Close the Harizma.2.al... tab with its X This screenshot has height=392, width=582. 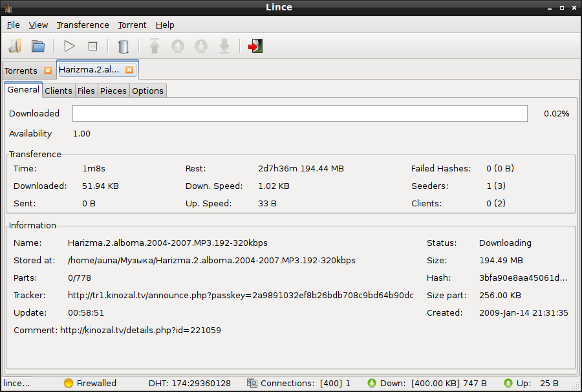click(x=129, y=70)
